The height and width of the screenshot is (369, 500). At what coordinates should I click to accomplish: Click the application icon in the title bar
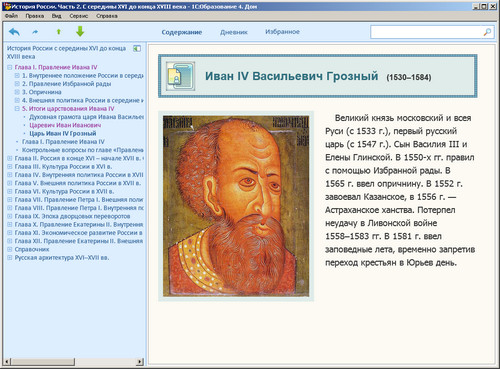pos(7,6)
